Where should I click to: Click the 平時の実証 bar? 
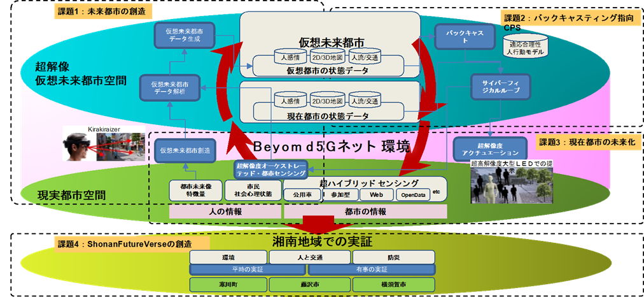click(248, 270)
